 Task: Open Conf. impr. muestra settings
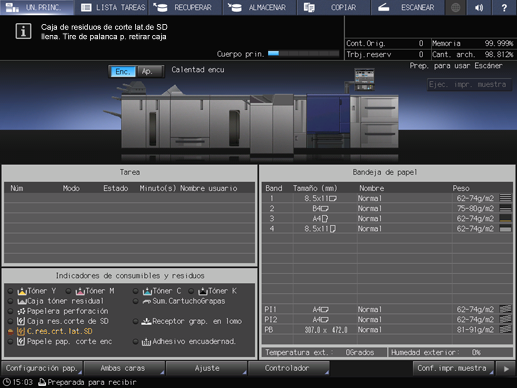tap(453, 368)
